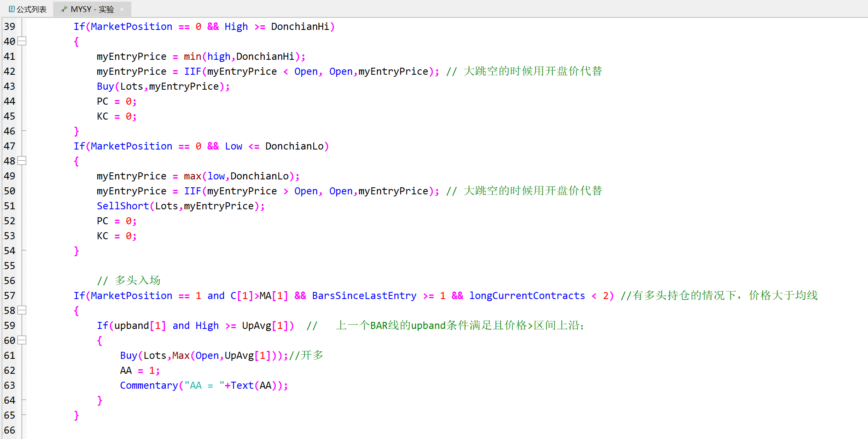Screen dimensions: 868x439
Task: Click the comment 多头入场 on line 56
Action: point(128,281)
